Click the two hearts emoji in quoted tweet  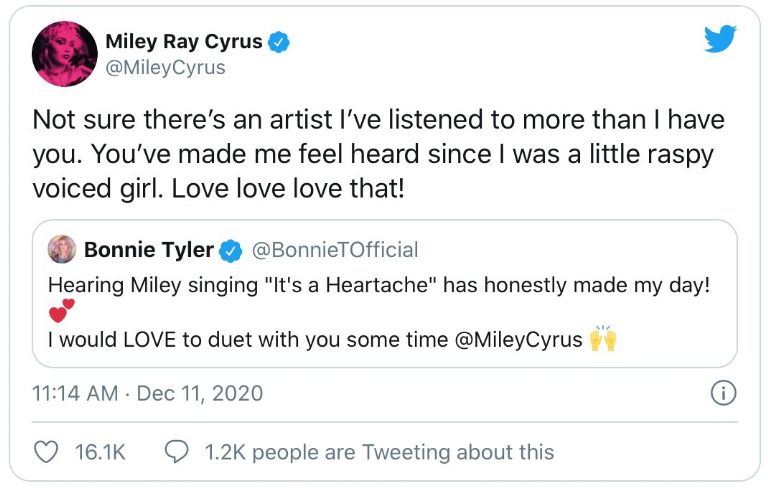[x=62, y=311]
